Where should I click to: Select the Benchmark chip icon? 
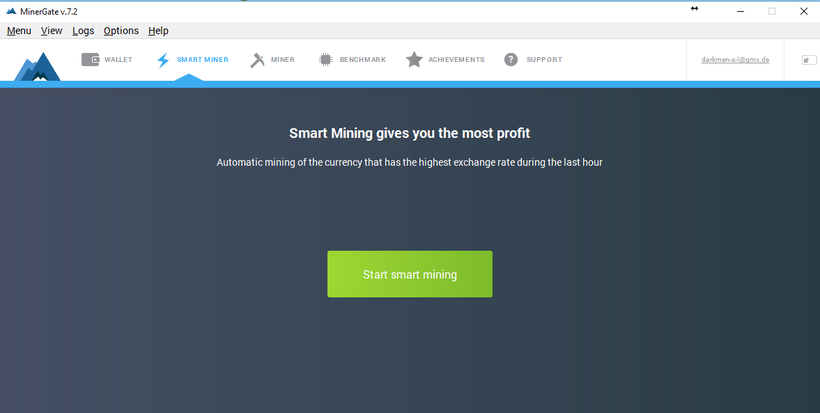point(325,60)
